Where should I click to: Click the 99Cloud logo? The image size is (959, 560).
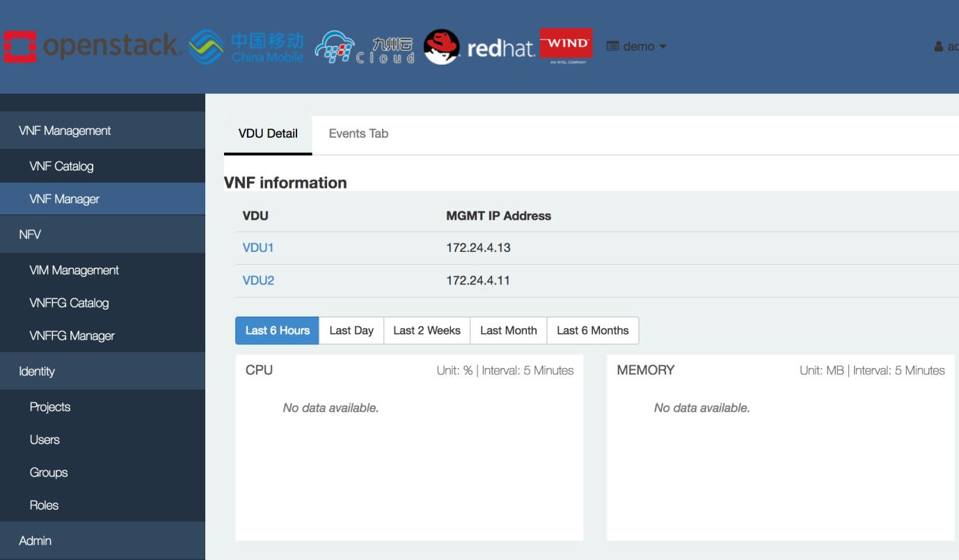[x=365, y=46]
